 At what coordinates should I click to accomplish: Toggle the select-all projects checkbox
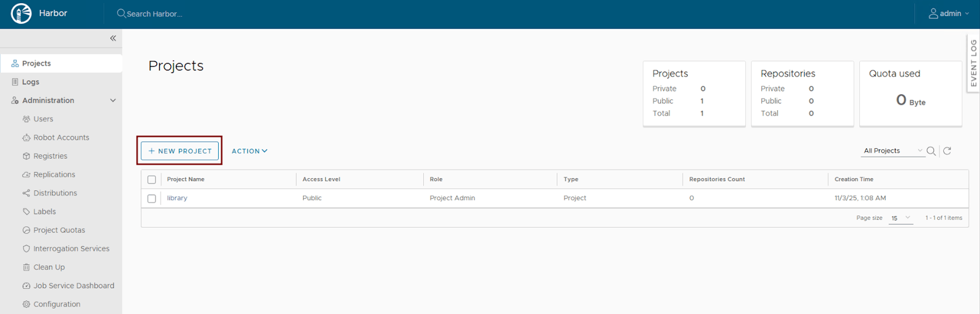pos(152,179)
